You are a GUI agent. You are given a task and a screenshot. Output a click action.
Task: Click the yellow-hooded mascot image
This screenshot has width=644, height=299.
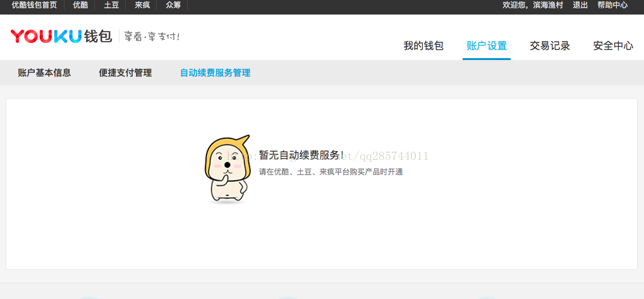(x=227, y=169)
